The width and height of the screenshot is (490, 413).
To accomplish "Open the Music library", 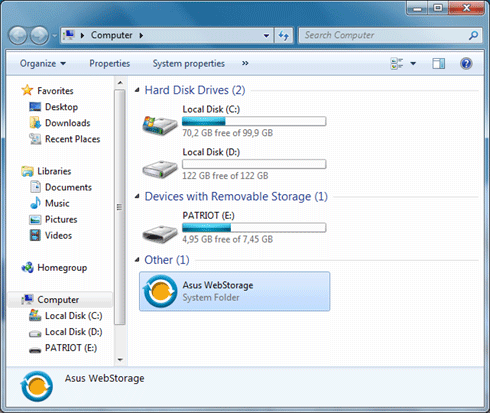I will (57, 203).
